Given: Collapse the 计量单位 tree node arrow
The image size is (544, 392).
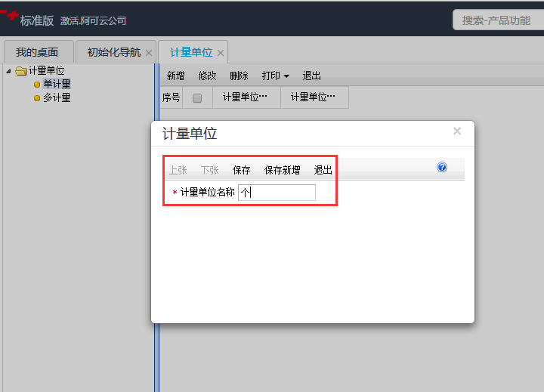Looking at the screenshot, I should coord(8,71).
